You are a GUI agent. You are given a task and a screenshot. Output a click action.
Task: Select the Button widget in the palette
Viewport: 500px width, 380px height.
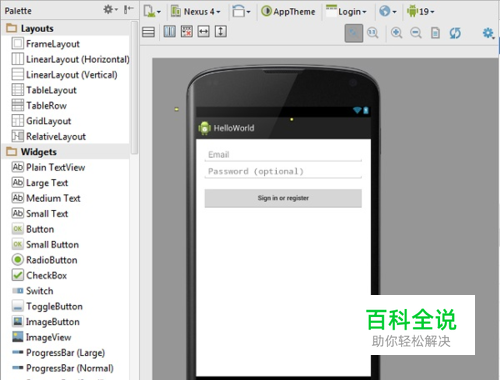pos(33,229)
